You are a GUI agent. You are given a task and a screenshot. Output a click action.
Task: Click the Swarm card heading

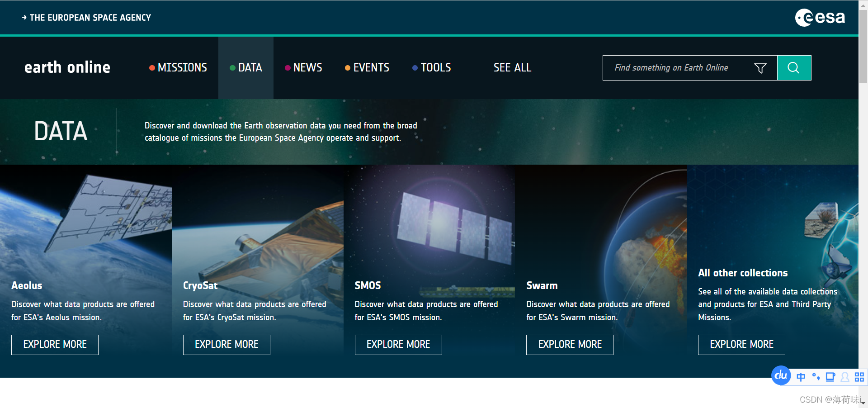[542, 285]
